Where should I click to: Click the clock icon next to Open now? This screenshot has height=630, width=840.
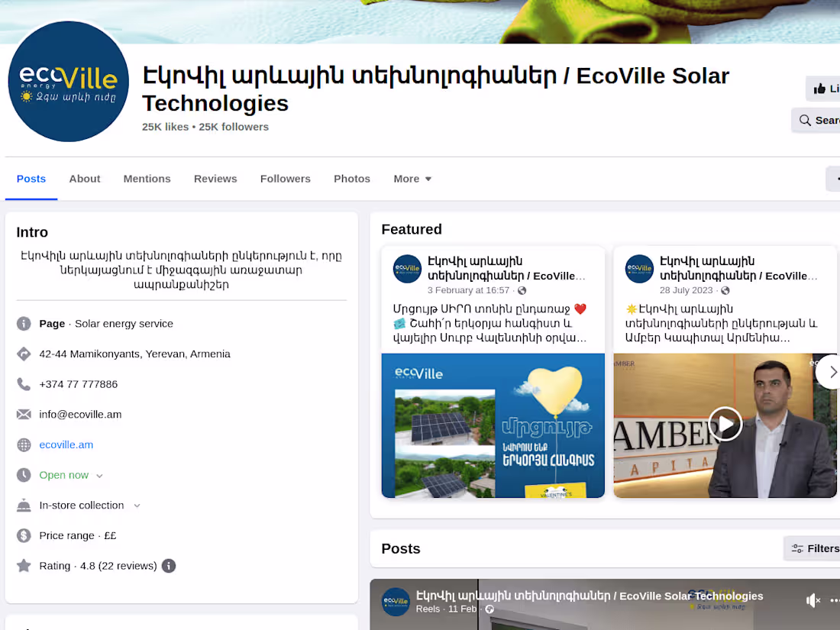pyautogui.click(x=24, y=475)
